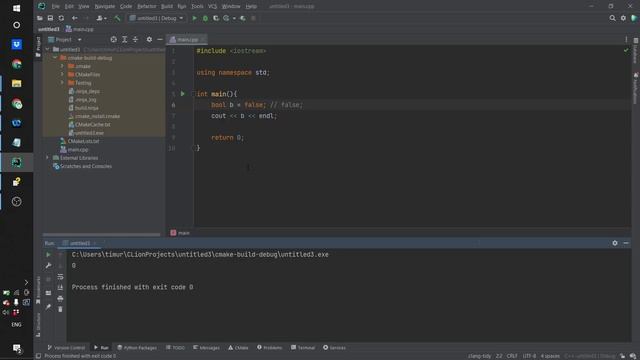Open the folder icon in main toolbar
The width and height of the screenshot is (640, 360).
[x=40, y=18]
